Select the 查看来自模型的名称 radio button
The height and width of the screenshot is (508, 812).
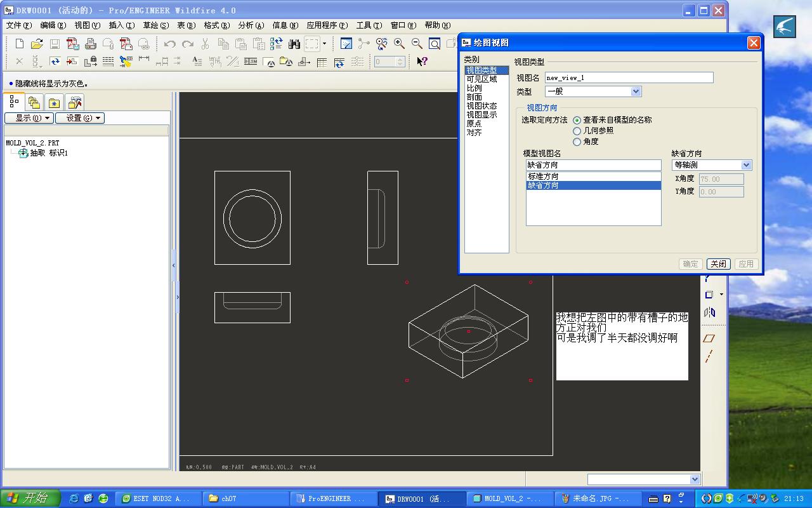(577, 120)
